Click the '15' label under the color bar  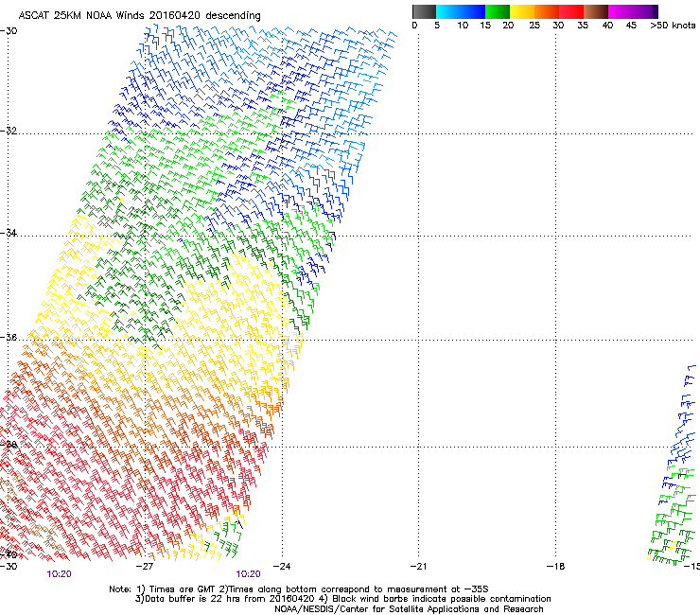(x=485, y=26)
